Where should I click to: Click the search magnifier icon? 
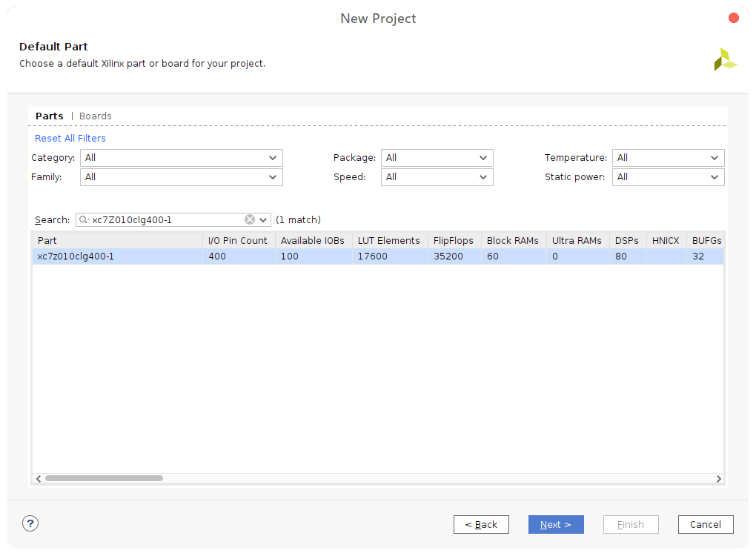coord(84,219)
